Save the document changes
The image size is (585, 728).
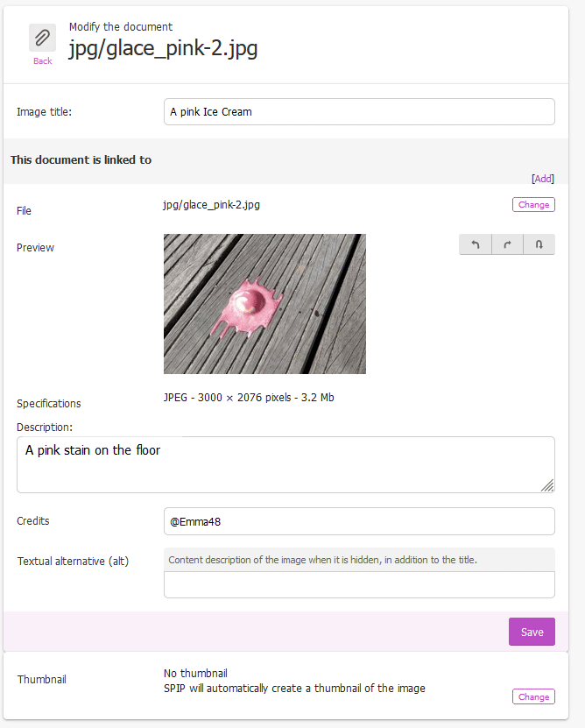(x=532, y=632)
